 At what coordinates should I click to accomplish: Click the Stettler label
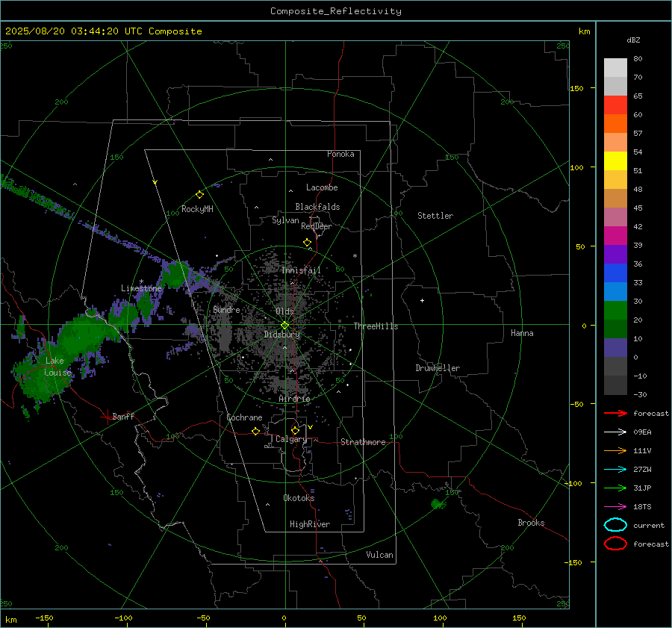(x=435, y=216)
